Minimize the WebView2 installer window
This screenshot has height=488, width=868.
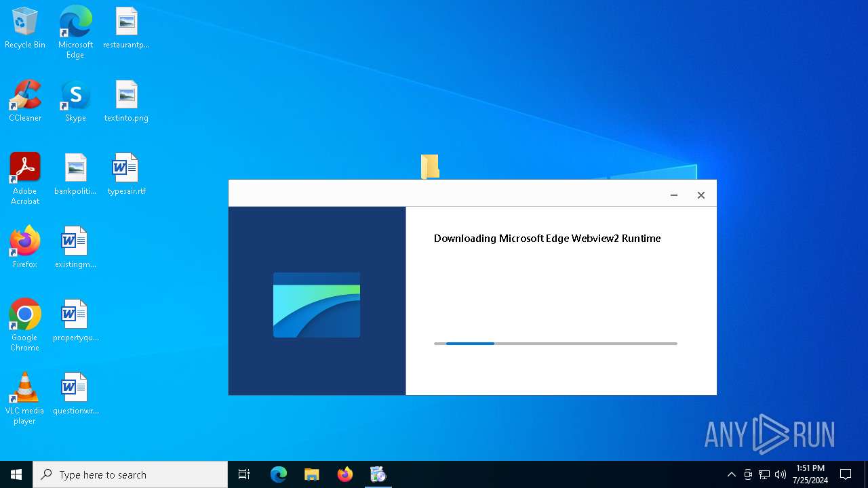tap(674, 195)
